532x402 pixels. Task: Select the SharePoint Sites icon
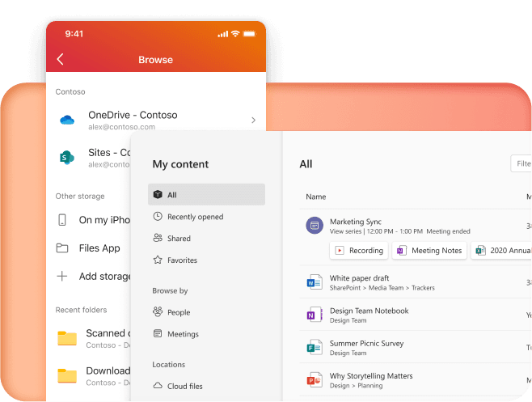pos(67,157)
